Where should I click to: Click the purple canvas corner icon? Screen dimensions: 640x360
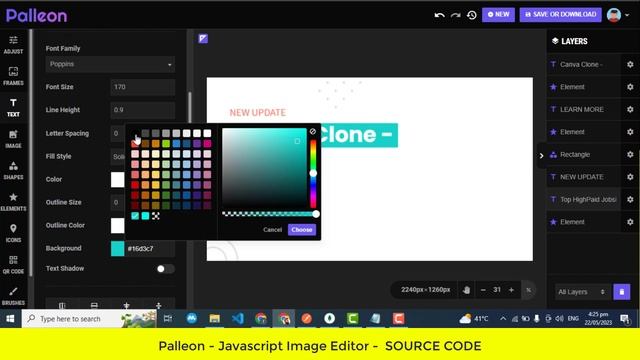coord(203,39)
